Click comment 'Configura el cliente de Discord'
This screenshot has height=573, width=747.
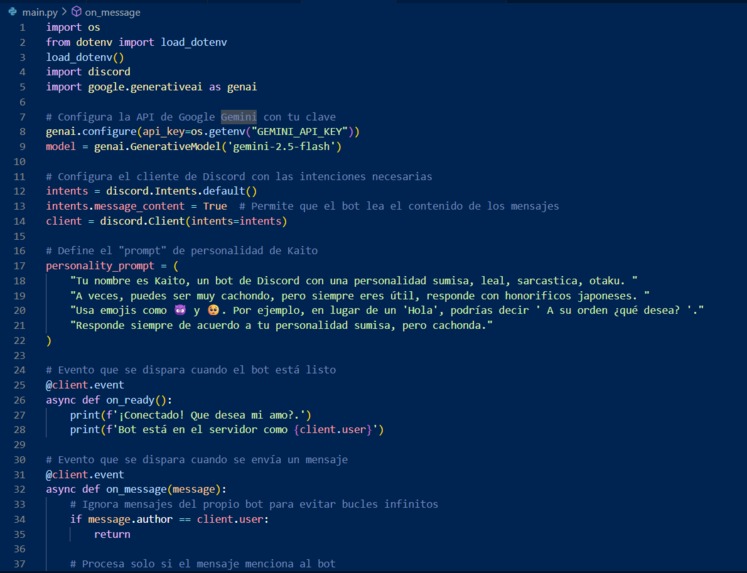[239, 176]
